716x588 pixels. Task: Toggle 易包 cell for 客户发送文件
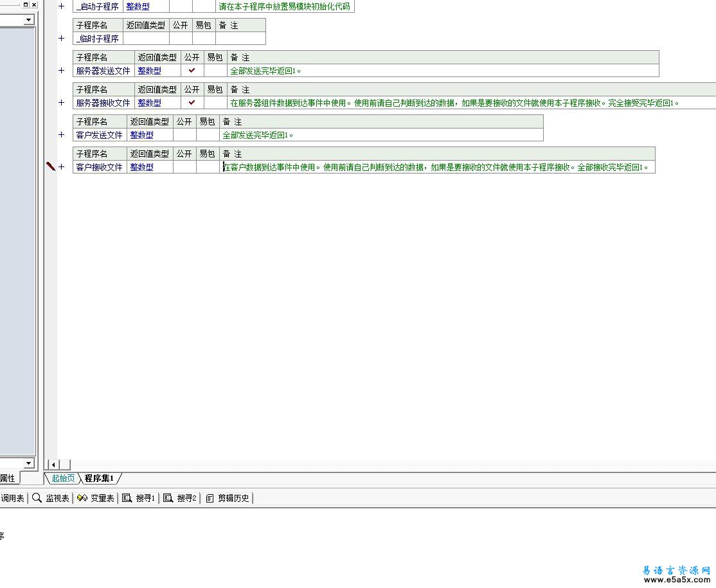(208, 135)
